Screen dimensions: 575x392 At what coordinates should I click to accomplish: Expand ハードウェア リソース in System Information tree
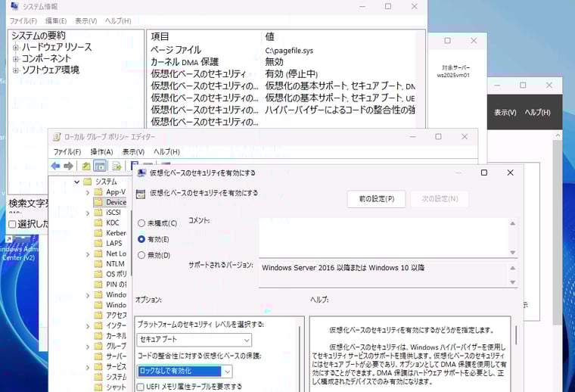(15, 48)
